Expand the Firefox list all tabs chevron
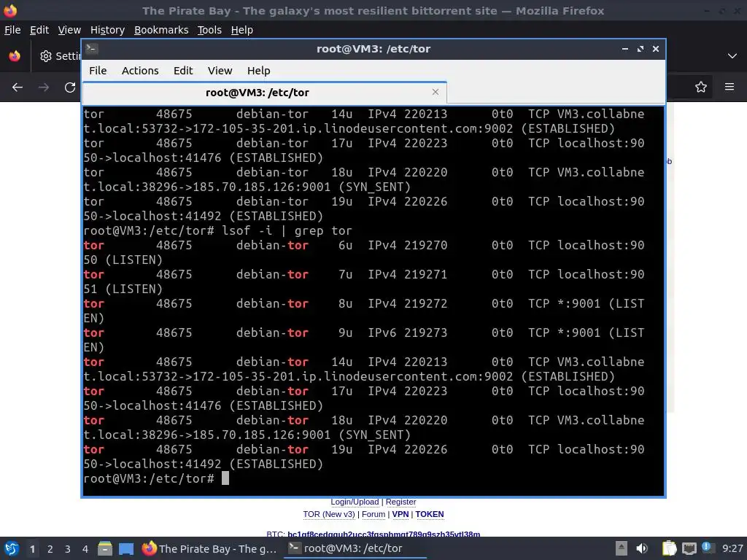The width and height of the screenshot is (747, 560). [x=732, y=55]
